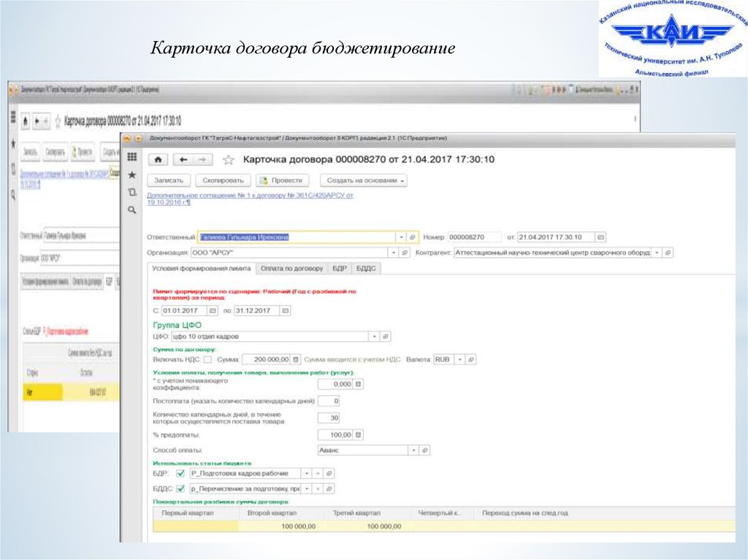
Task: Uncheck the БДДС budget item checkbox
Action: click(x=180, y=488)
